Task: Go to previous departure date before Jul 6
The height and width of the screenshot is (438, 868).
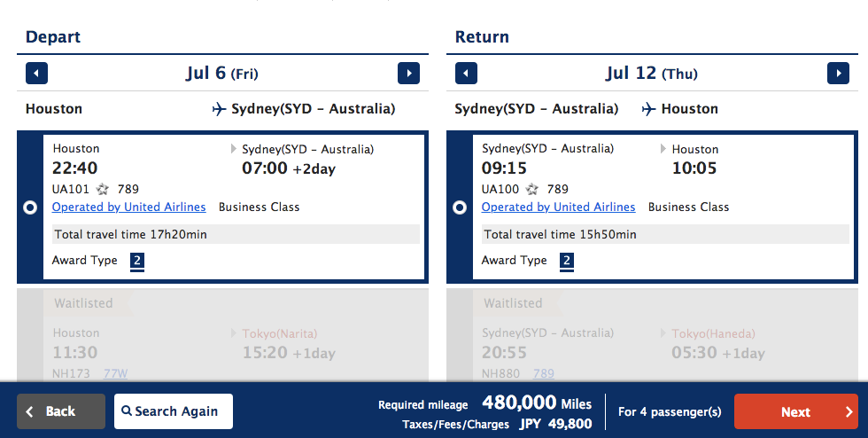Action: pyautogui.click(x=36, y=74)
